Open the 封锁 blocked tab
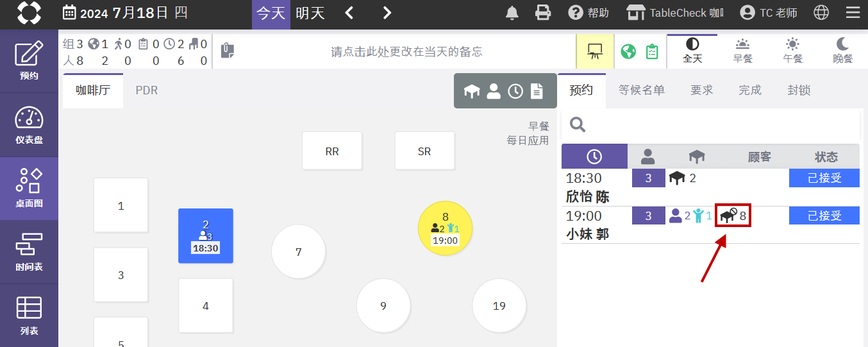This screenshot has width=868, height=347. tap(799, 90)
